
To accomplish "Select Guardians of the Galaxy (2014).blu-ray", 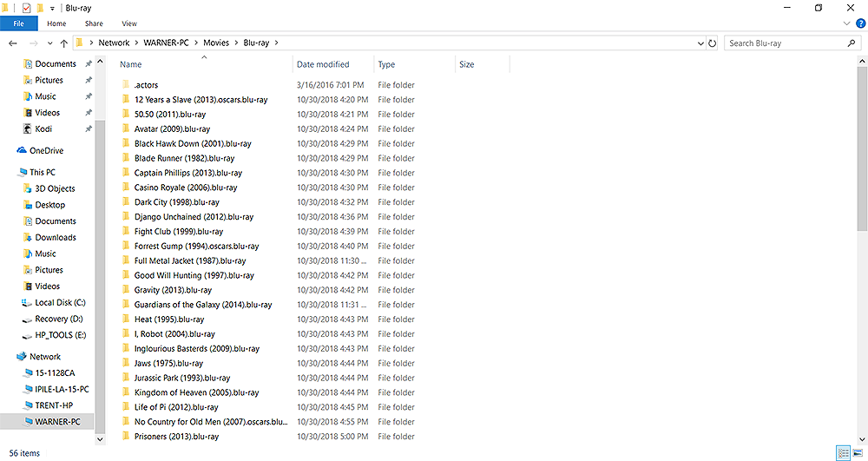I will pos(203,305).
